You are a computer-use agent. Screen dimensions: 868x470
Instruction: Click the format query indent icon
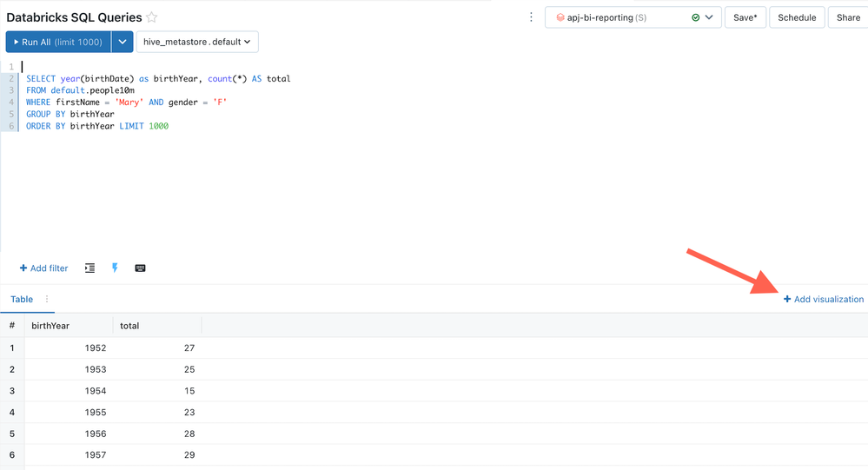tap(89, 268)
